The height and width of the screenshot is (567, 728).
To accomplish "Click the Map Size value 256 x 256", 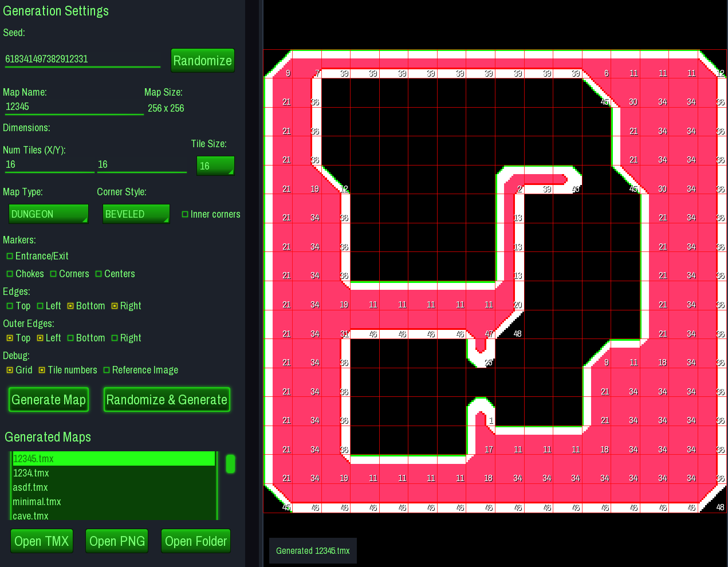I will click(166, 108).
